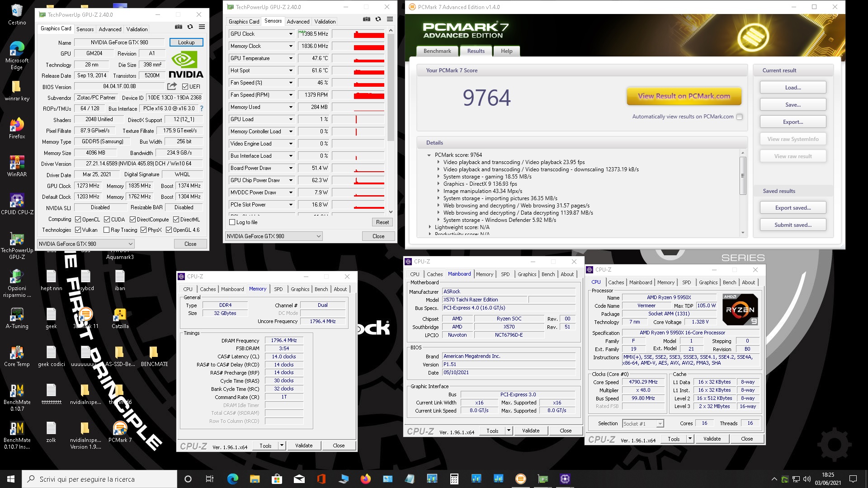Click the Load... button in PCMark
868x488 pixels.
click(x=793, y=88)
